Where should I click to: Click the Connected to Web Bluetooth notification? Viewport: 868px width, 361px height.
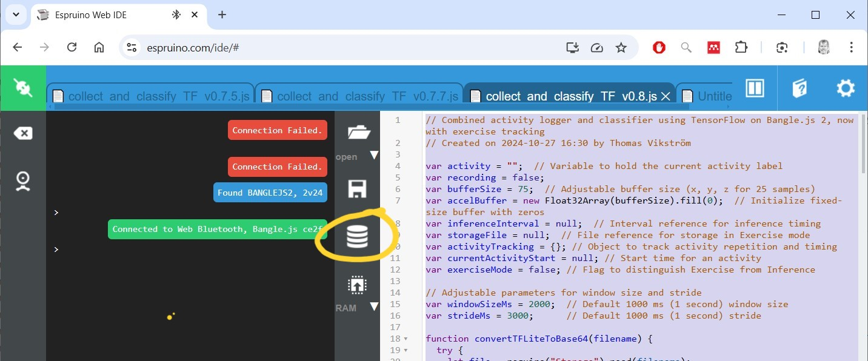tap(218, 229)
